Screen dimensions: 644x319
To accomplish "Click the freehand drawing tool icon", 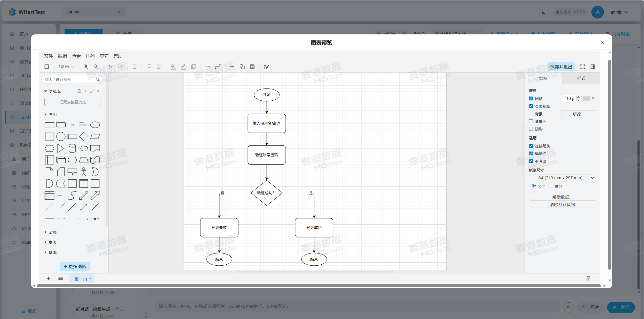I will click(x=267, y=67).
